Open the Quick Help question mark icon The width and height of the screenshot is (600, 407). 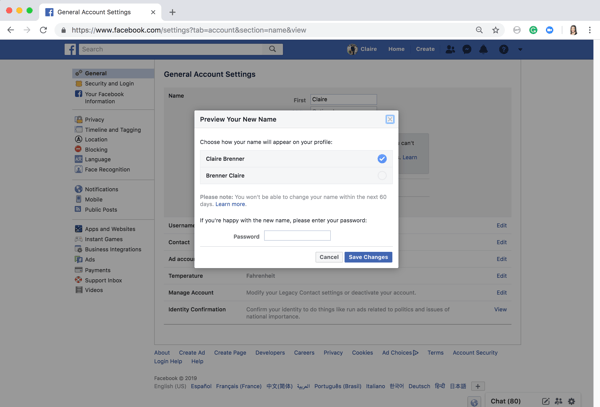click(504, 49)
